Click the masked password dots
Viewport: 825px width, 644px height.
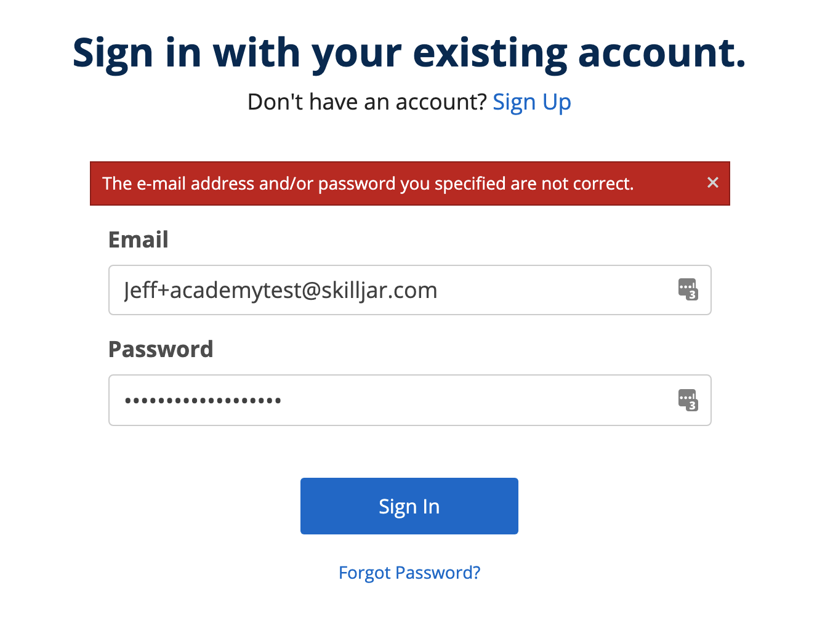(203, 401)
